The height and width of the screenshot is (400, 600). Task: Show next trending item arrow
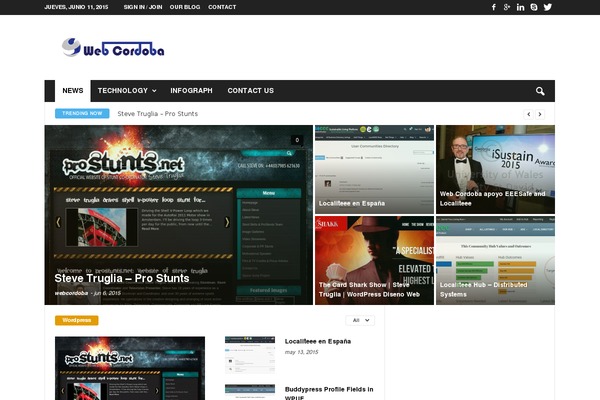point(540,114)
